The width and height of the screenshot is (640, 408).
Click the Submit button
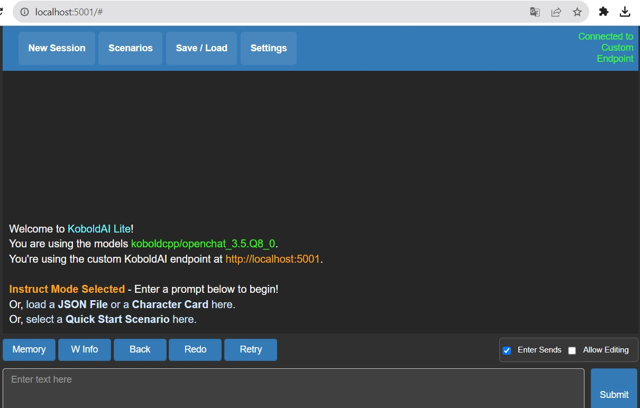tap(614, 388)
